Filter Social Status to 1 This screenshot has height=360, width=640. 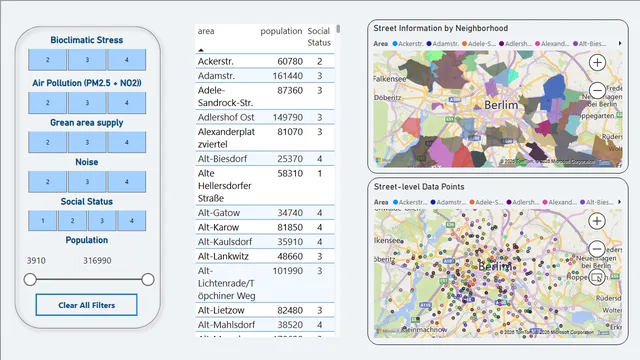tap(43, 221)
